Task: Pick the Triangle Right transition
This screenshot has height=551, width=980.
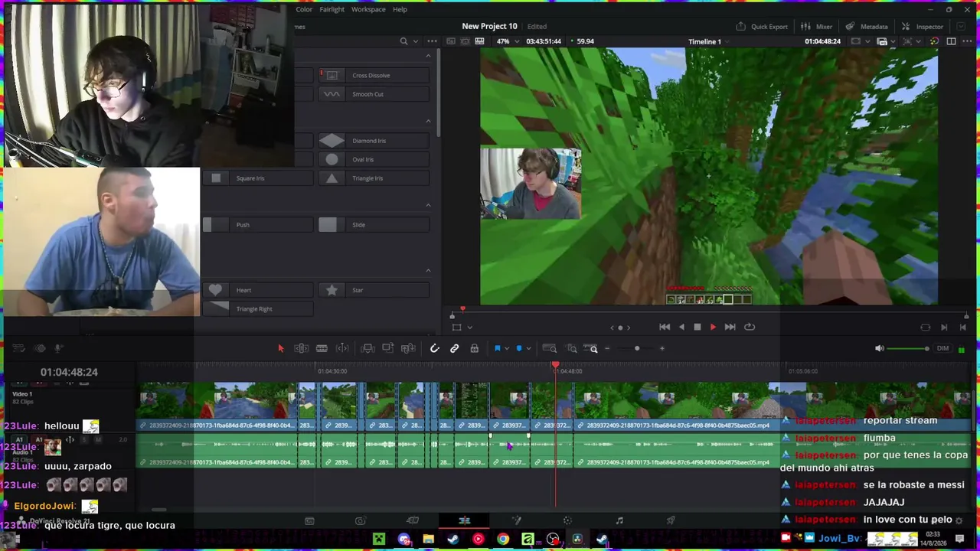Action: coord(258,308)
